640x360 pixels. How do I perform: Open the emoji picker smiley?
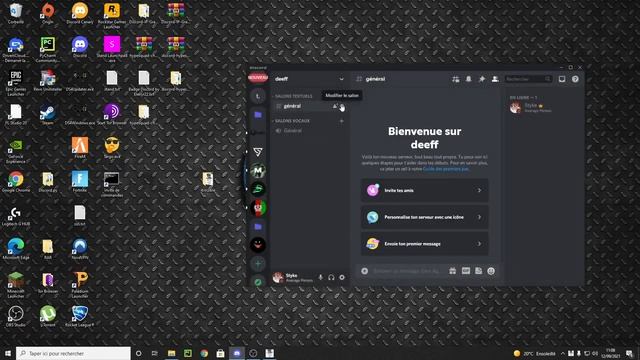click(491, 271)
